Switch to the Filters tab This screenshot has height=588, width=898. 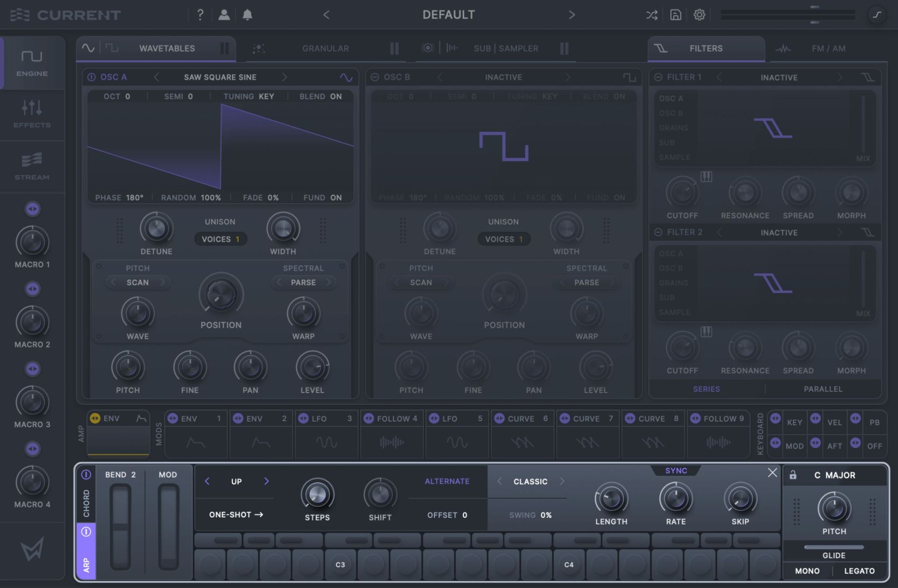(706, 48)
